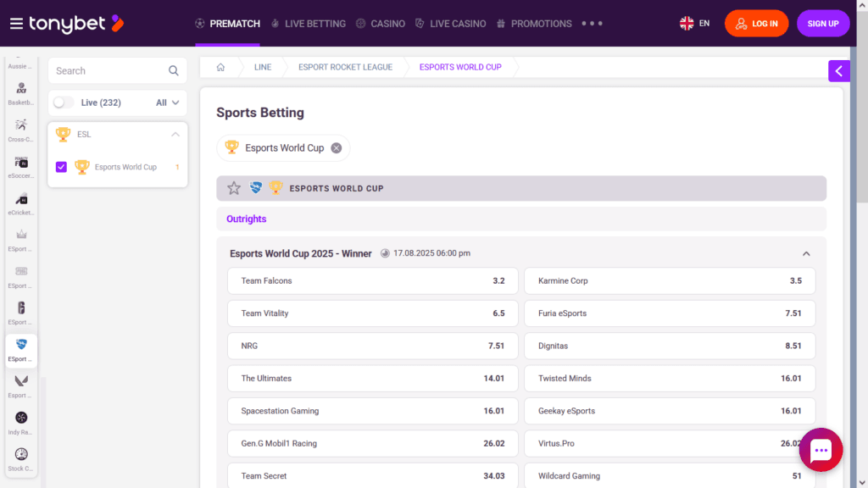The width and height of the screenshot is (868, 488).
Task: Uncheck the Esports World Cup checkbox
Action: [x=60, y=167]
